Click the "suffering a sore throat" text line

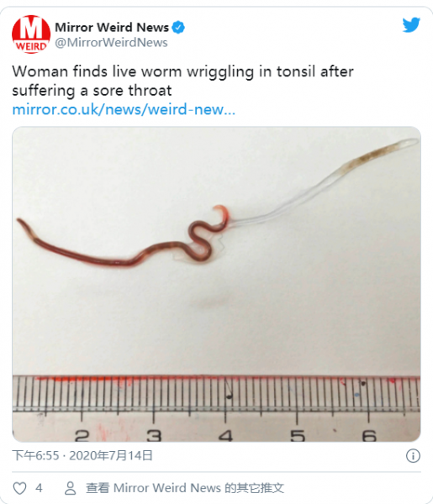[92, 91]
